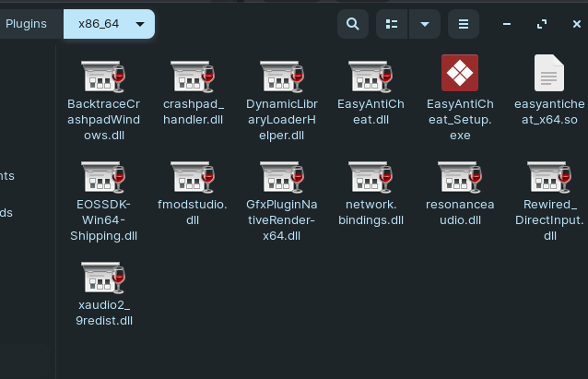This screenshot has height=379, width=588.
Task: Click the crashpad_handler.dll filename label
Action: 194,112
